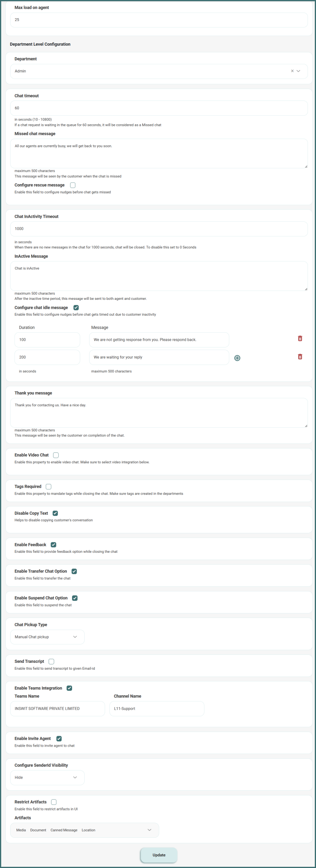
Task: Enable the Restrict Artifacts checkbox
Action: 54,802
